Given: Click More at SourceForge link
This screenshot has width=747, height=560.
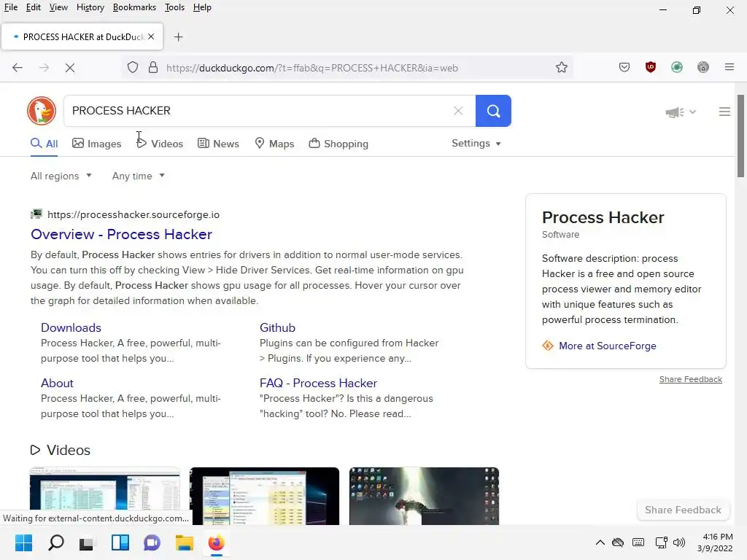Looking at the screenshot, I should [608, 346].
